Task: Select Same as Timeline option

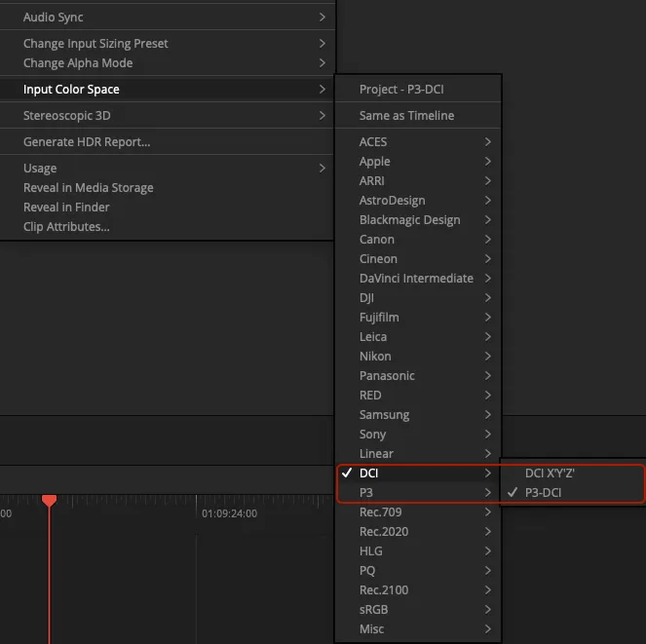Action: (406, 116)
